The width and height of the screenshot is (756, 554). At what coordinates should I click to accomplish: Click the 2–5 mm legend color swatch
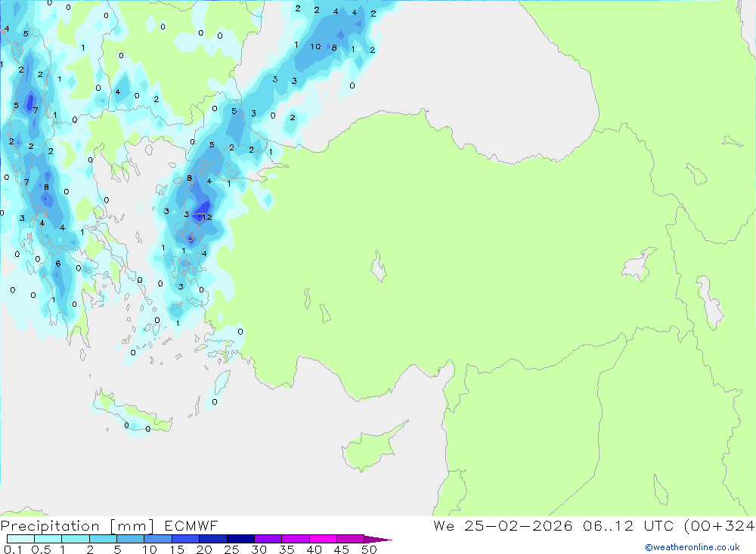click(103, 539)
